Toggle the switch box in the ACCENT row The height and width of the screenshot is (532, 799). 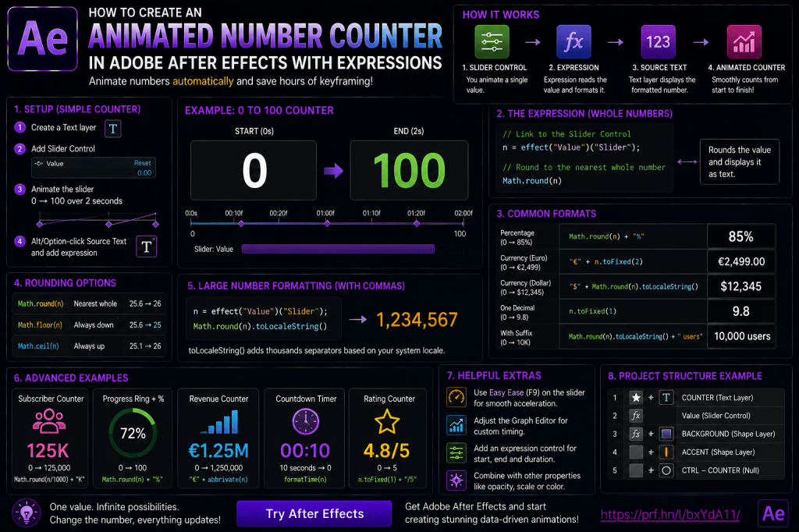tap(635, 452)
